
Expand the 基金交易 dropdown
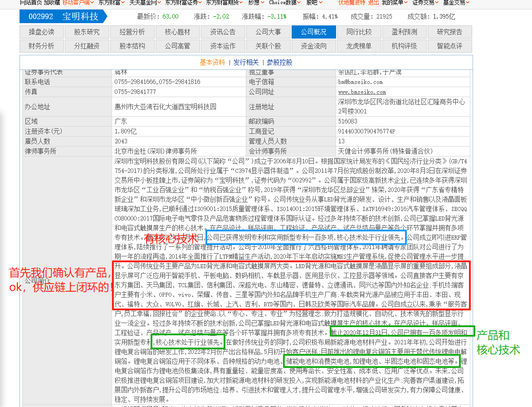(456, 3)
